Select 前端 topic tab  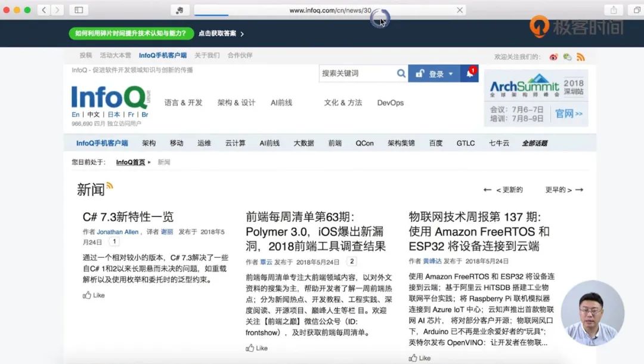click(335, 143)
